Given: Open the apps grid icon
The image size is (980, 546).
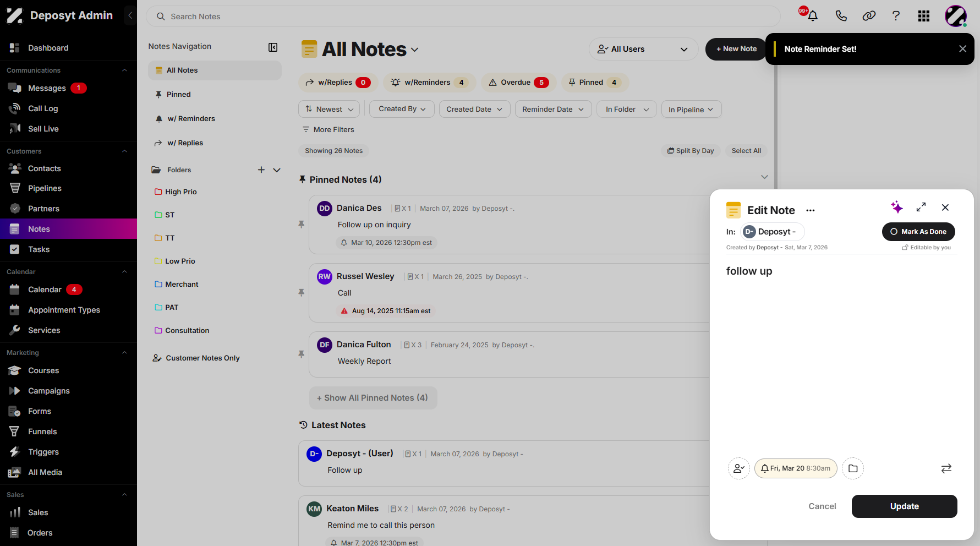Looking at the screenshot, I should [x=924, y=16].
